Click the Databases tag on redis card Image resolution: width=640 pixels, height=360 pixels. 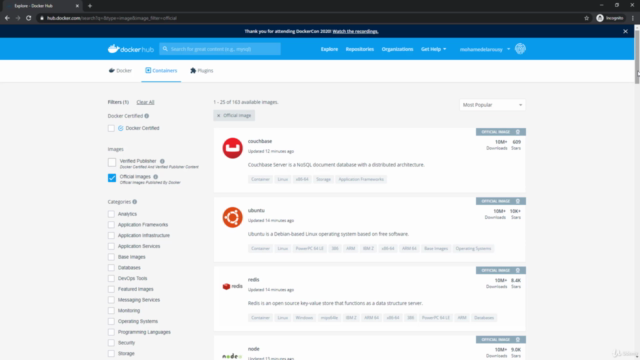point(484,318)
